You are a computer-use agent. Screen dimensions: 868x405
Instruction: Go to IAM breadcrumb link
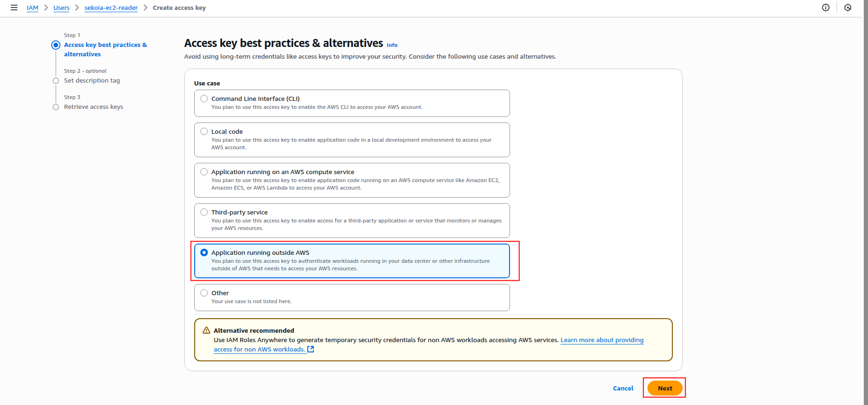click(x=32, y=8)
